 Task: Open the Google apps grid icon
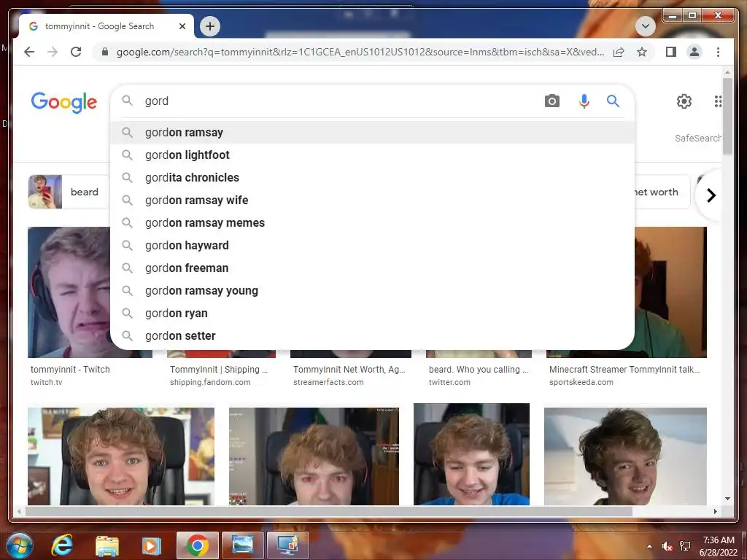(718, 101)
